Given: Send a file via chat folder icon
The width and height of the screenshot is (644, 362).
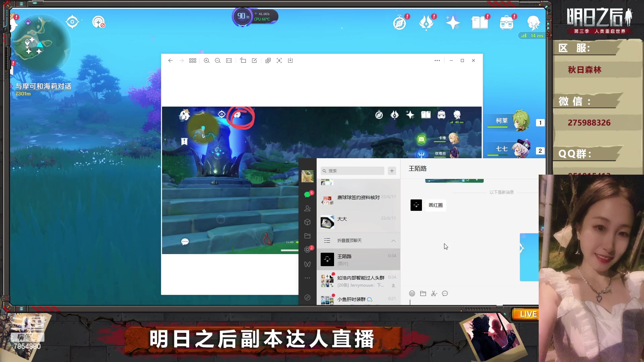Looking at the screenshot, I should [x=423, y=293].
